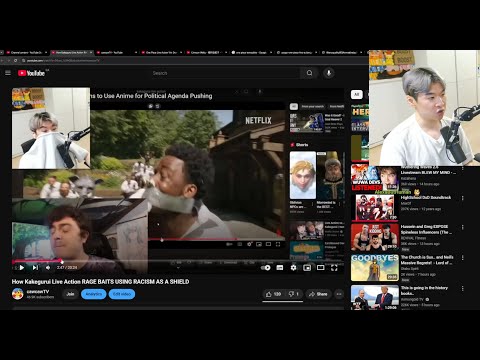Open the channel avatar picture
Image resolution: width=480 pixels, height=360 pixels.
coord(18,294)
